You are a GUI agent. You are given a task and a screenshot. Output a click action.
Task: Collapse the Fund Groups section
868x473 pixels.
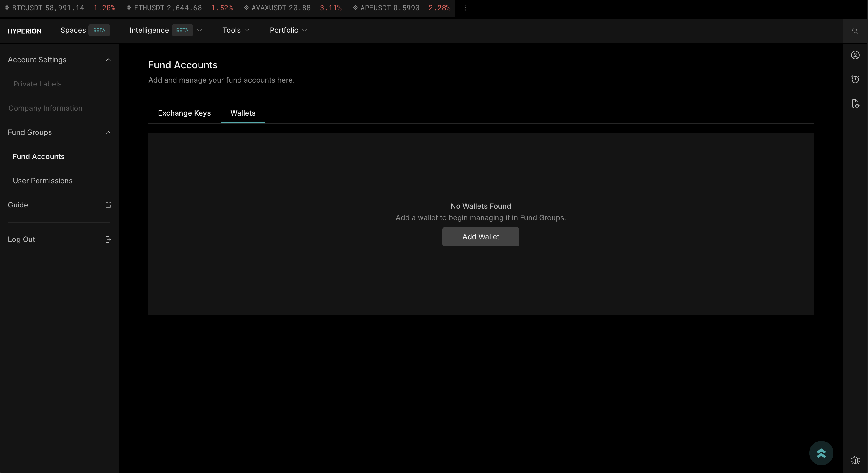pos(108,132)
